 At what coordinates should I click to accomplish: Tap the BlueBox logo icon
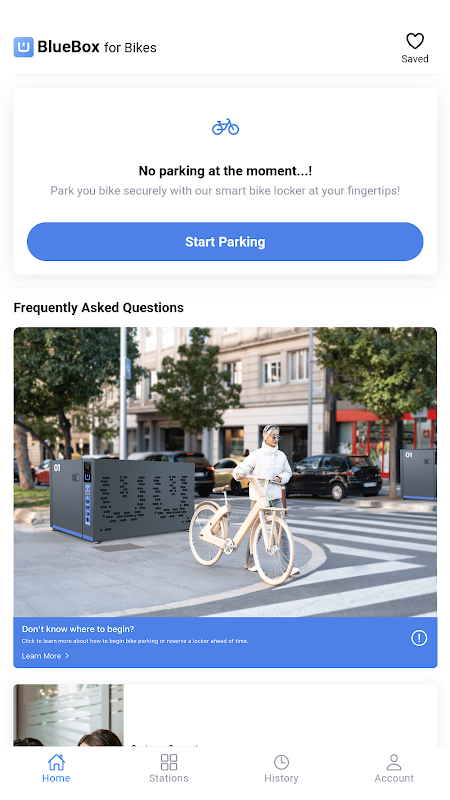click(23, 47)
